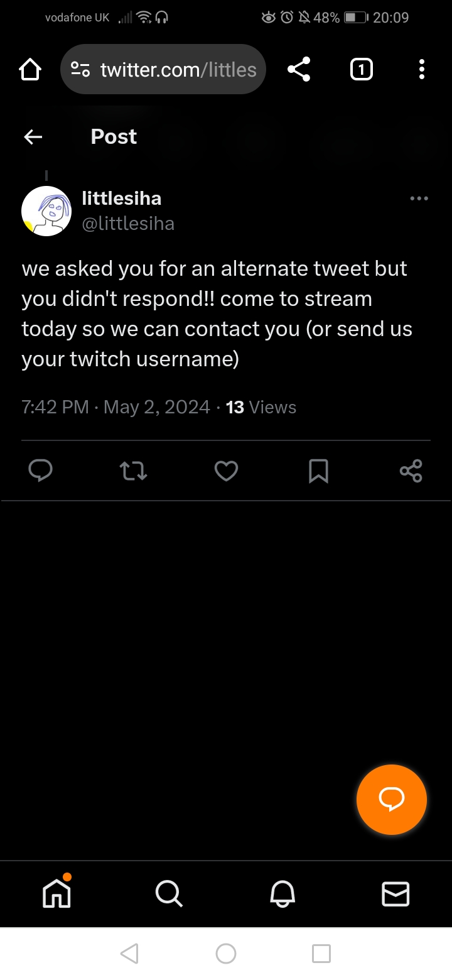
Task: Open the Search tab
Action: point(169,893)
